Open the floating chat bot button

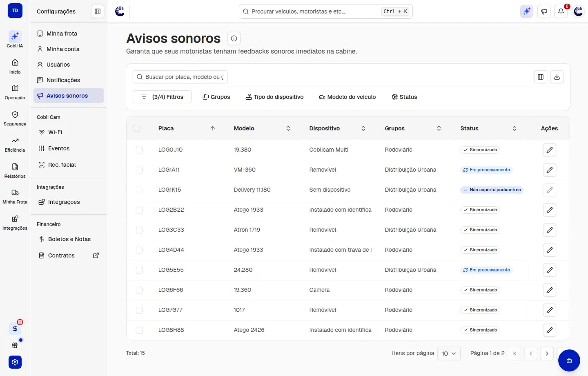[x=569, y=360]
